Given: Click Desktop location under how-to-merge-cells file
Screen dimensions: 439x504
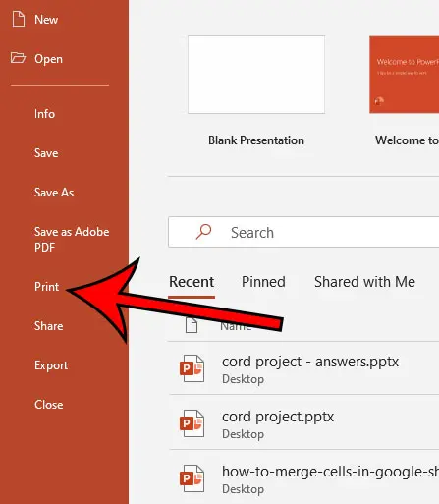Looking at the screenshot, I should pyautogui.click(x=243, y=489).
